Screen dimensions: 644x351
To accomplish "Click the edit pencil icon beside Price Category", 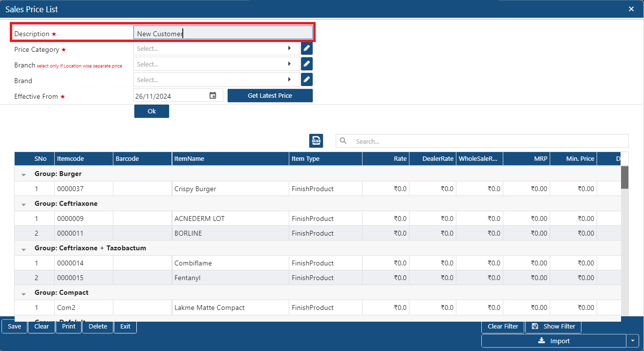I will pyautogui.click(x=307, y=48).
